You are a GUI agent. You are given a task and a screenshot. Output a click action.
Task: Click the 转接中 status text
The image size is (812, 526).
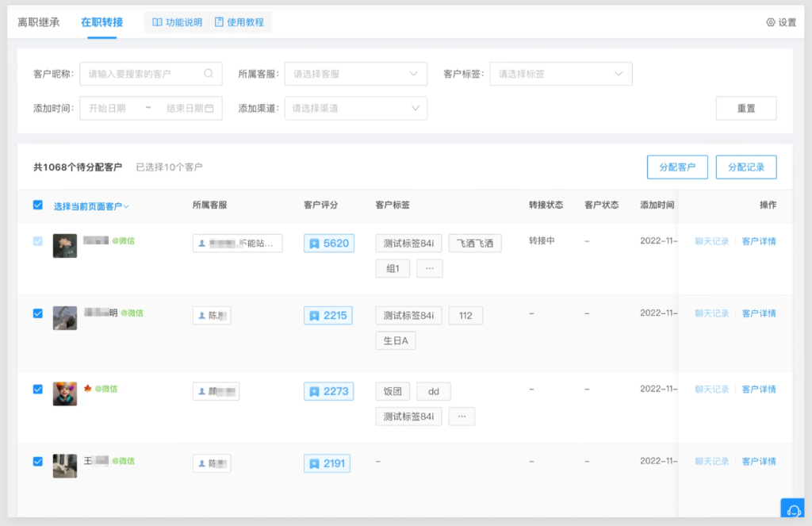pos(542,240)
